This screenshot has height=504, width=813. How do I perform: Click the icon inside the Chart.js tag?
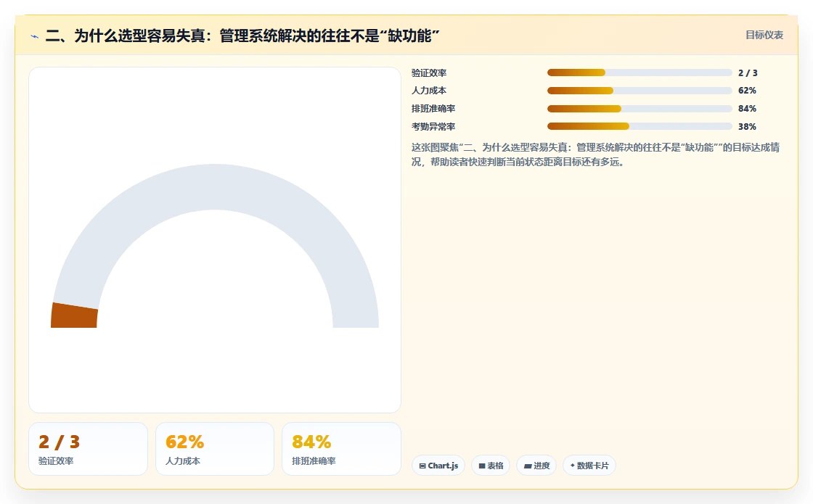(x=422, y=466)
